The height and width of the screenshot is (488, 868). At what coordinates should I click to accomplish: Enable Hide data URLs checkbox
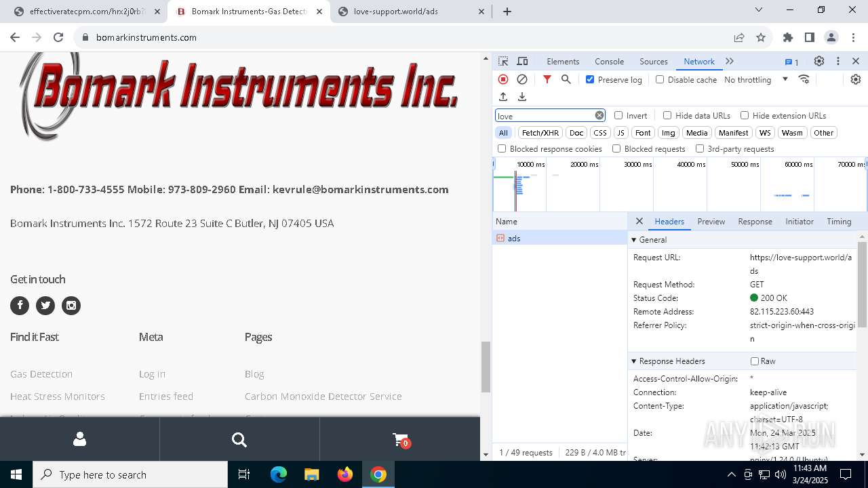coord(667,115)
